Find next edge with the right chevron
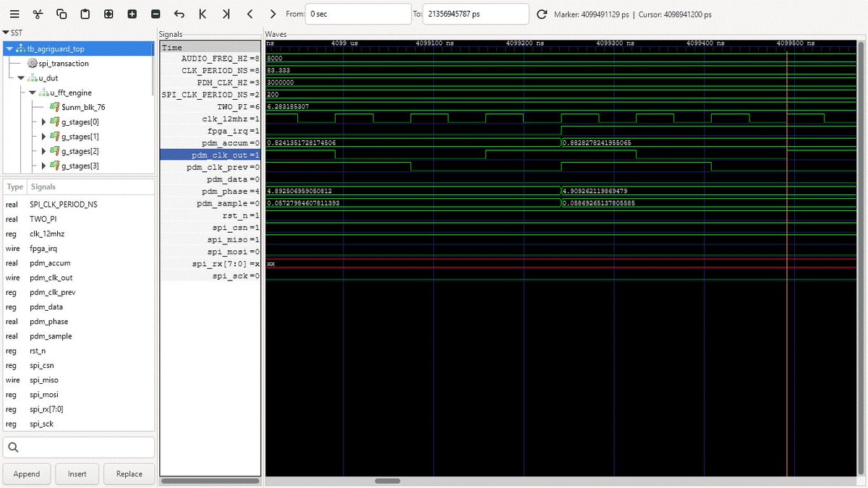The image size is (868, 488). click(273, 14)
